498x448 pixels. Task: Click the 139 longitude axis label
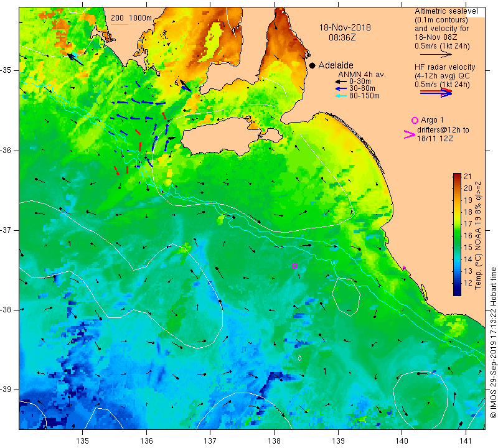338,441
